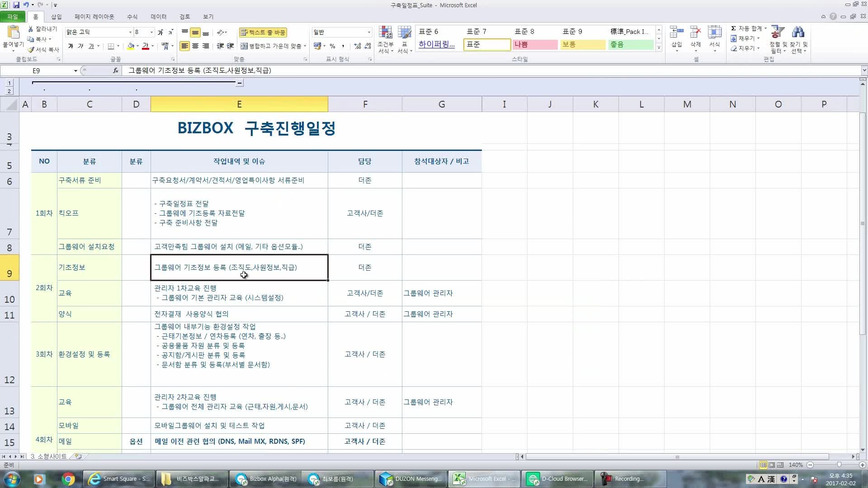The width and height of the screenshot is (868, 488).
Task: Toggle center text alignment
Action: click(195, 46)
